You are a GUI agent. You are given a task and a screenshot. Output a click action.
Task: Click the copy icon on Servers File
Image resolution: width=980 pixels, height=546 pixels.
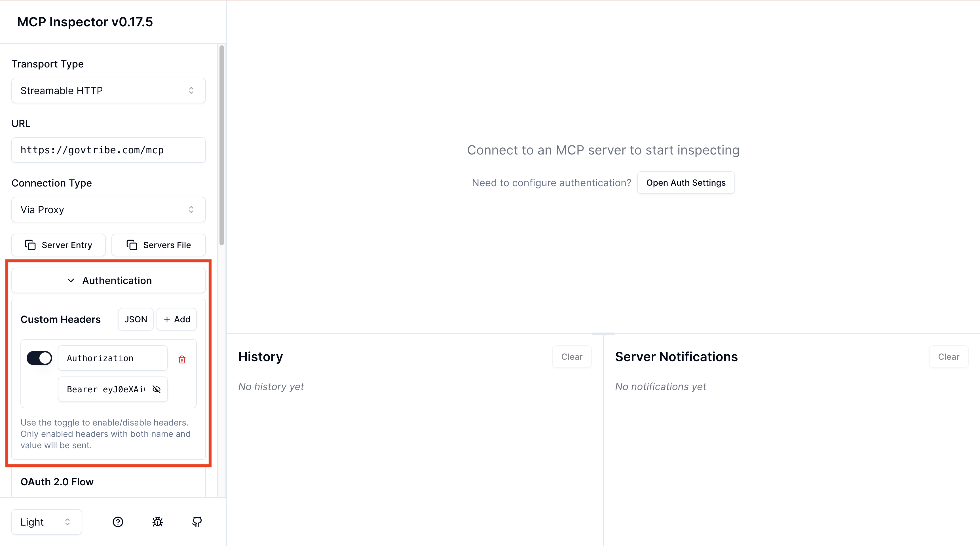point(132,245)
